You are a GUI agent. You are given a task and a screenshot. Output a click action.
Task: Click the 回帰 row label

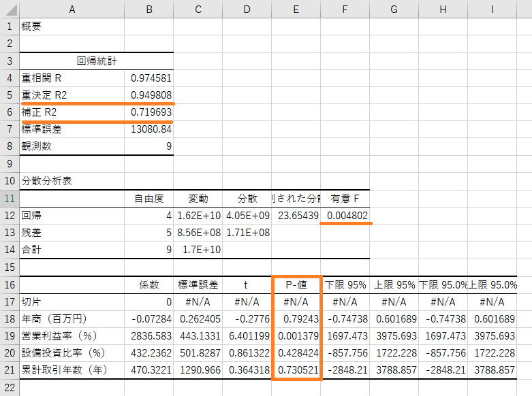point(31,215)
